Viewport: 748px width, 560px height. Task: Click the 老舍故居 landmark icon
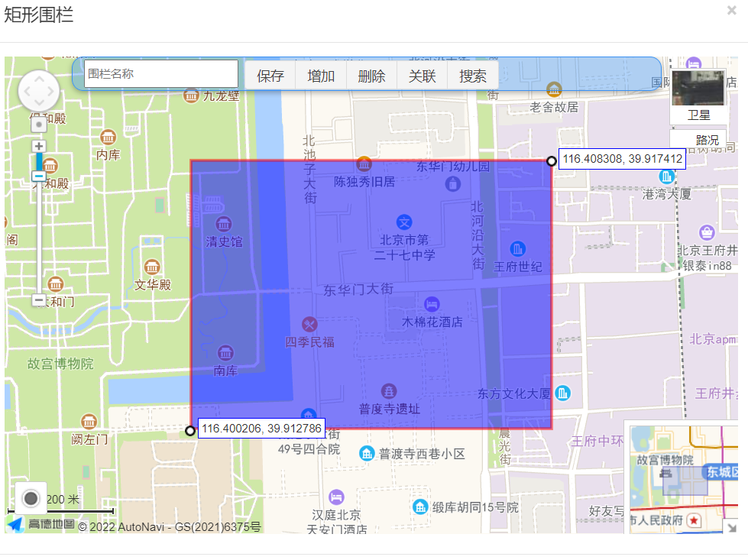click(554, 89)
